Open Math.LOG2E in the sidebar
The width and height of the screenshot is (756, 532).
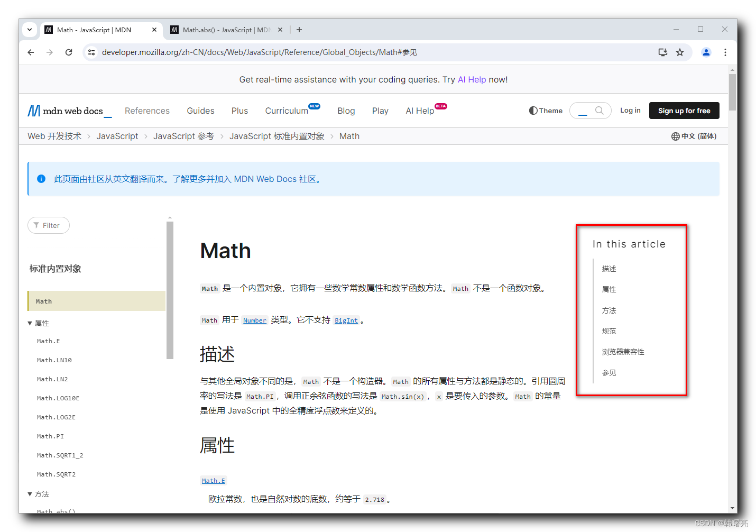[56, 418]
